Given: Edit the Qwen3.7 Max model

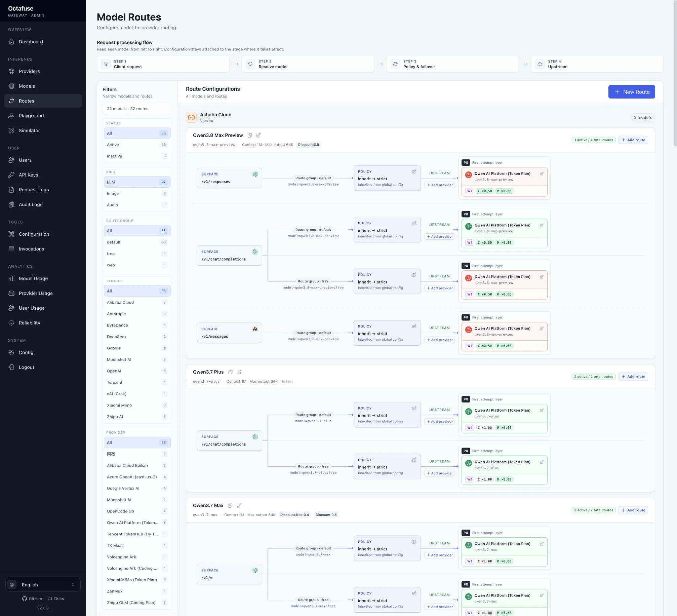Looking at the screenshot, I should tap(239, 505).
